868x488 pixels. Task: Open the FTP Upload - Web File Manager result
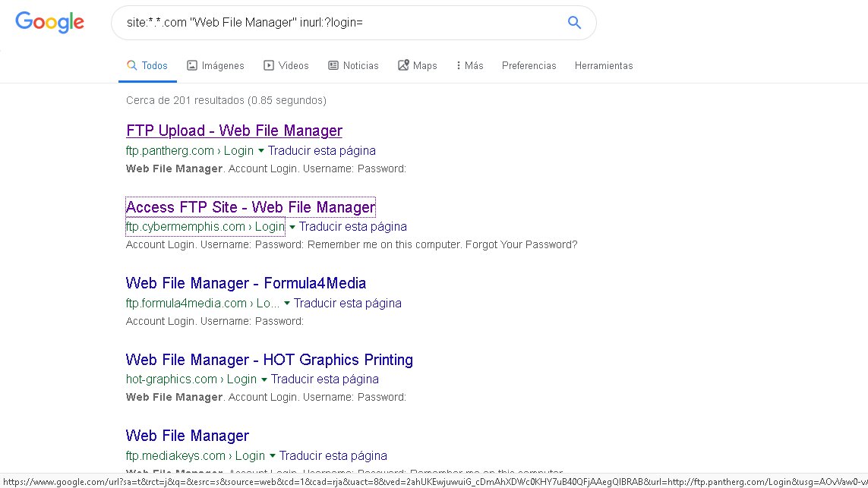click(x=234, y=131)
